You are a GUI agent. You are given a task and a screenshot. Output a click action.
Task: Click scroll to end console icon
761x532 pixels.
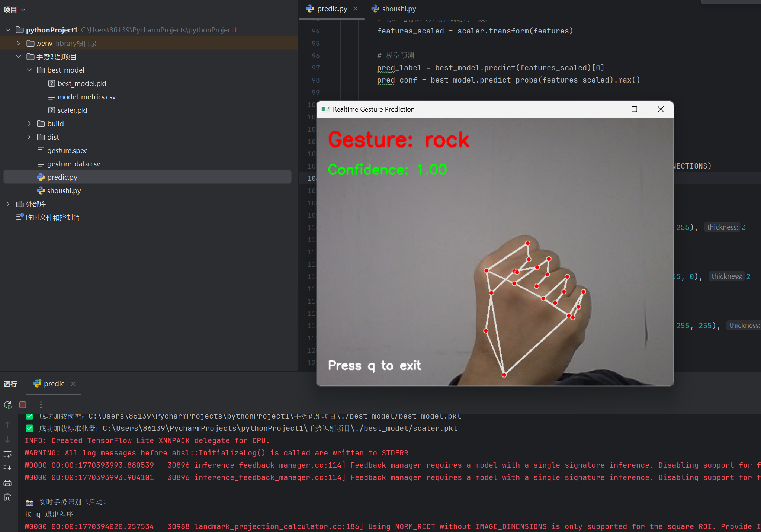click(7, 468)
